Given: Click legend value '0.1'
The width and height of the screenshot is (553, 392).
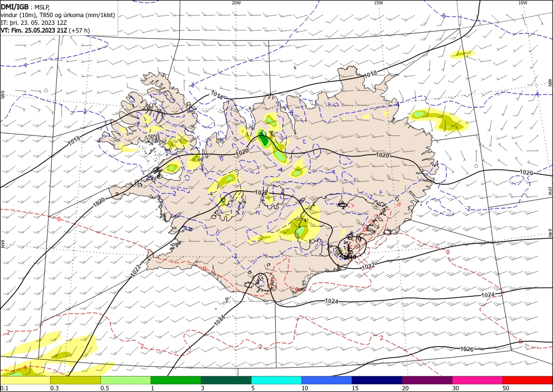Looking at the screenshot, I should [x=3, y=388].
